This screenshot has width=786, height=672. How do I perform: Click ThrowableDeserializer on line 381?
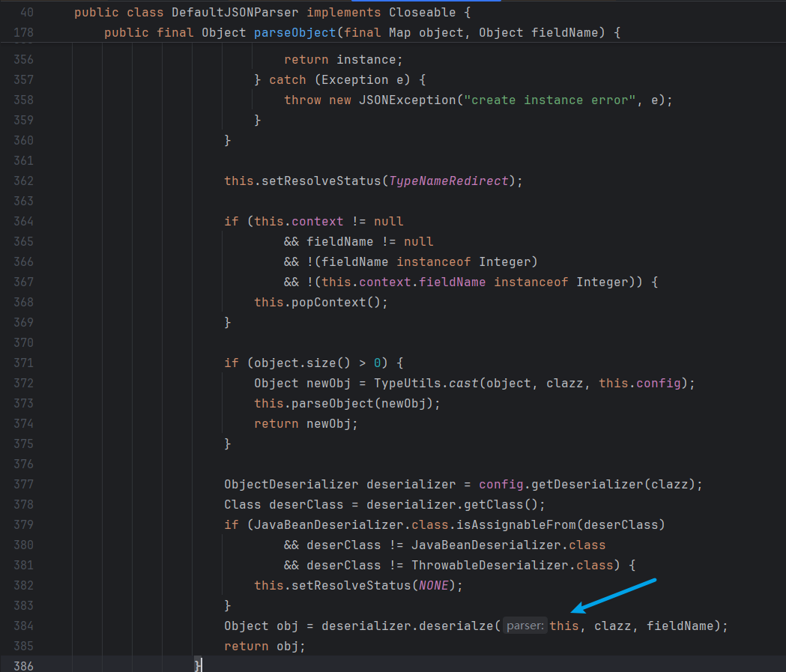[x=490, y=566]
